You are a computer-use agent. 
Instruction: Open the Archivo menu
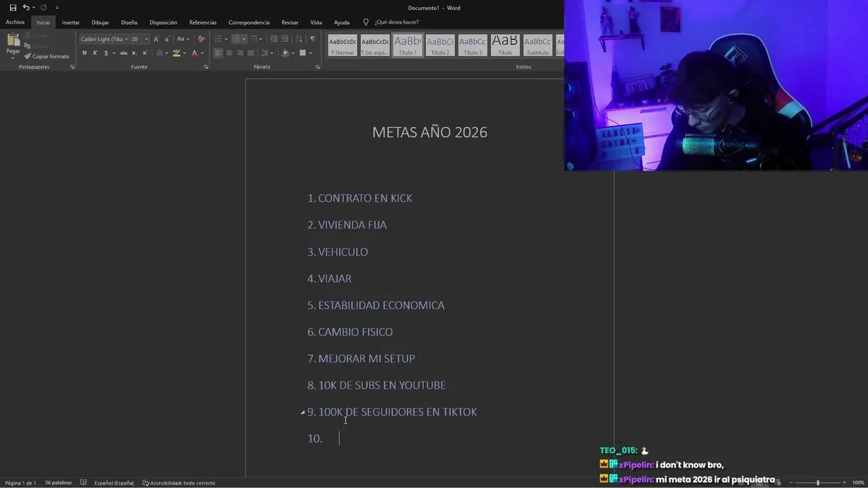tap(15, 22)
